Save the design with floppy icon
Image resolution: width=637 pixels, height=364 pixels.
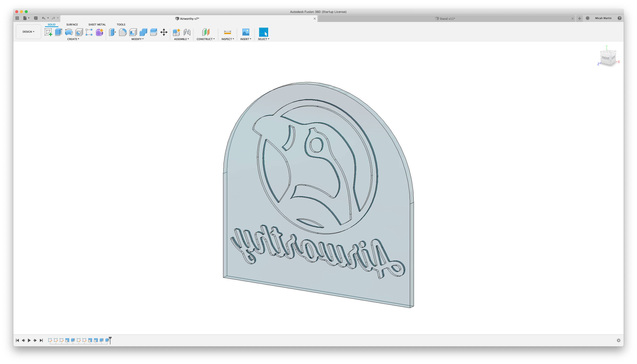tap(36, 18)
